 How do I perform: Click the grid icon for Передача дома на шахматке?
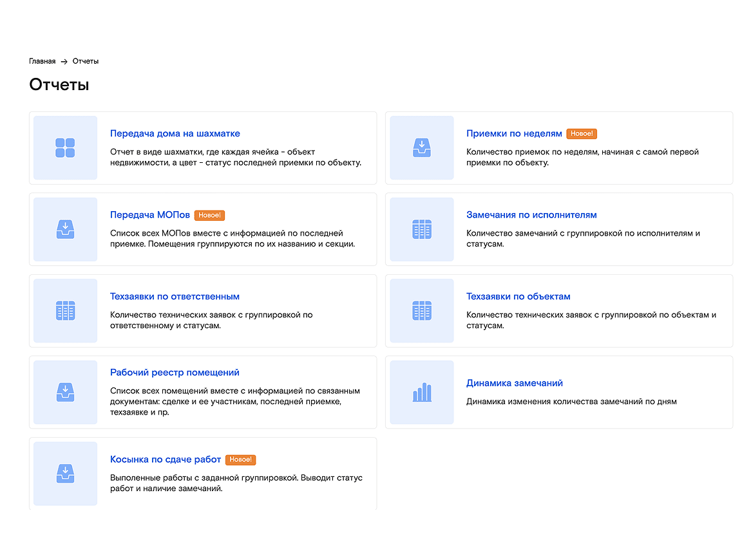65,148
